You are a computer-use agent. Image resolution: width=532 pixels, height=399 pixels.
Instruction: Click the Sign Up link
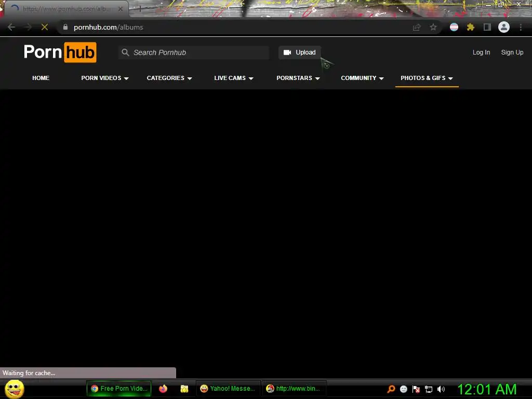point(512,52)
